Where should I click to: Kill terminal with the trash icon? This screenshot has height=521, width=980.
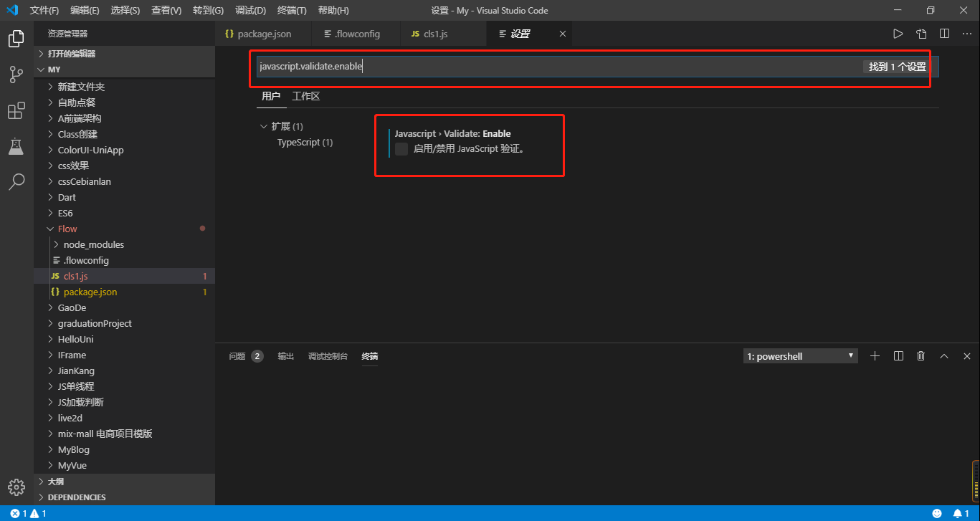point(921,356)
